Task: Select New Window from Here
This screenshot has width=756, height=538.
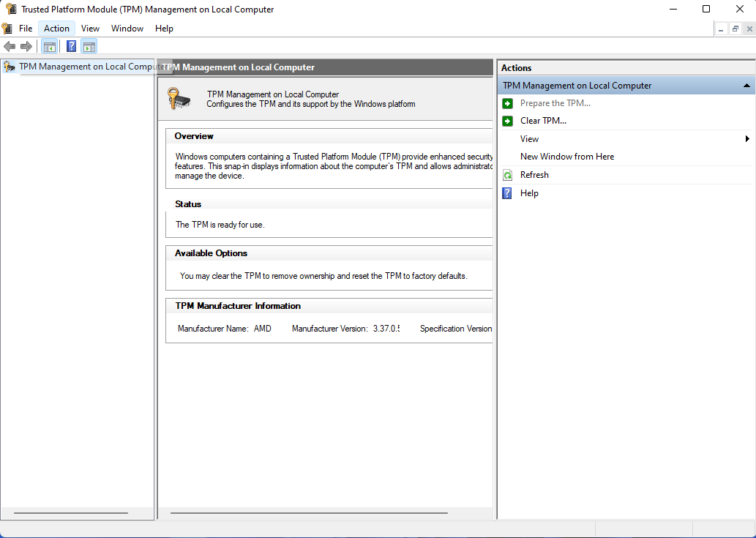Action: (567, 157)
